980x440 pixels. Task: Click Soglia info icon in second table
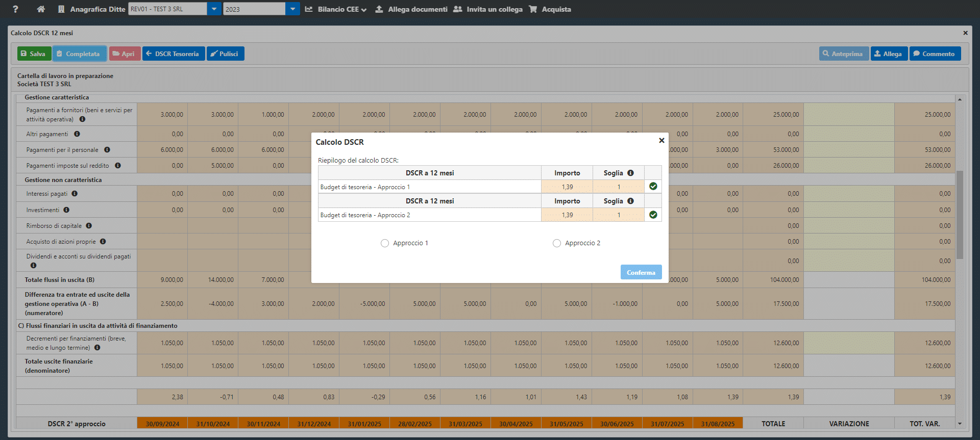pos(631,201)
